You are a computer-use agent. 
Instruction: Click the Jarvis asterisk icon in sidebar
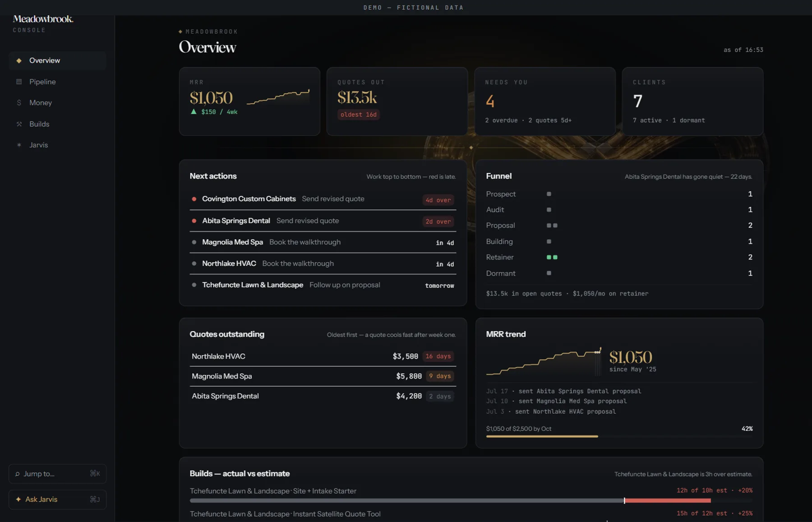(19, 145)
